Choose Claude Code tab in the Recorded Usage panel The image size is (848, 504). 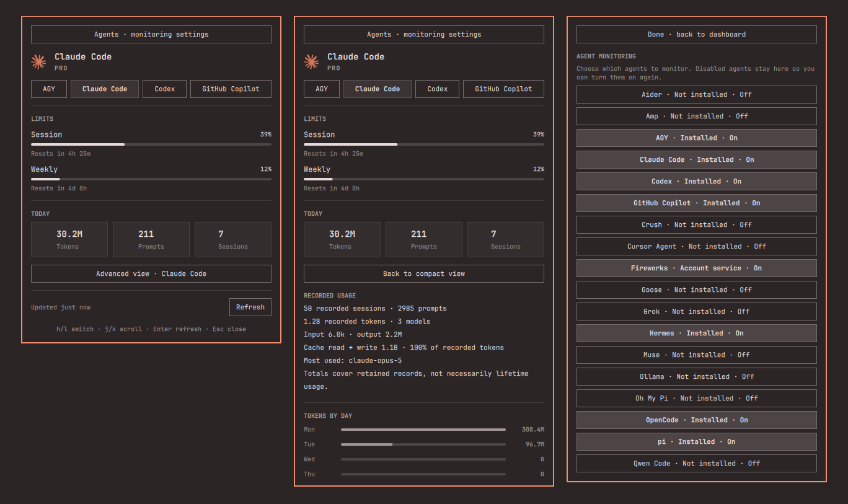tap(378, 89)
